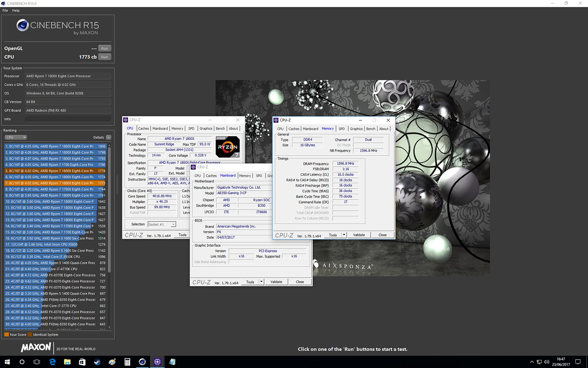The image size is (588, 368).
Task: Switch to the SPD tab in Memory window
Action: [342, 129]
